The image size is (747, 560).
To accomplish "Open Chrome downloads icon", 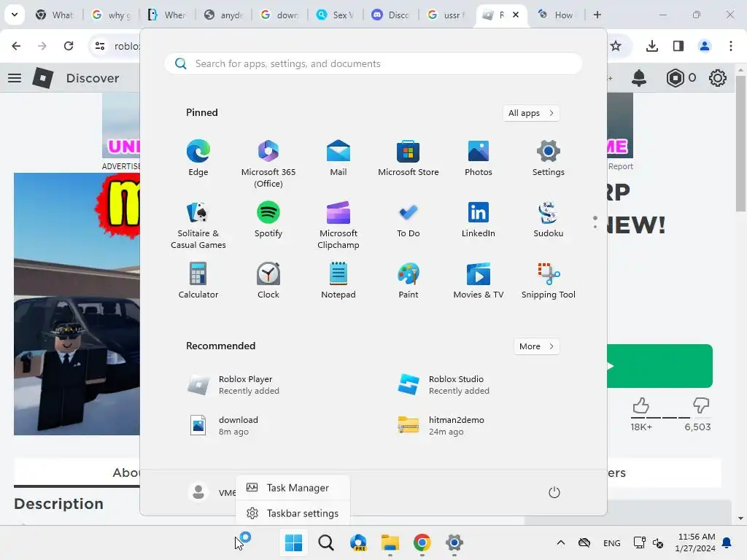I will (652, 46).
